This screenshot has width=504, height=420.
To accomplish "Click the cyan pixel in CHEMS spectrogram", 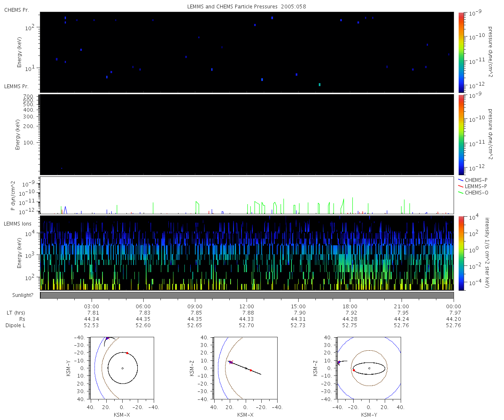I will (x=320, y=84).
